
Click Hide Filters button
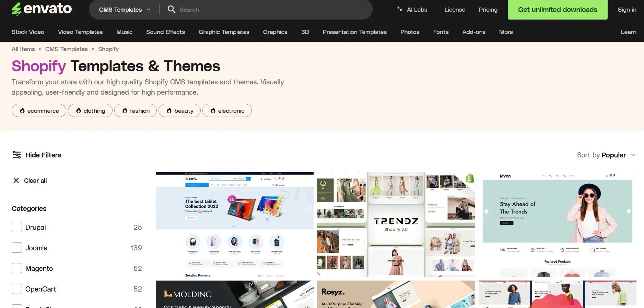[37, 155]
